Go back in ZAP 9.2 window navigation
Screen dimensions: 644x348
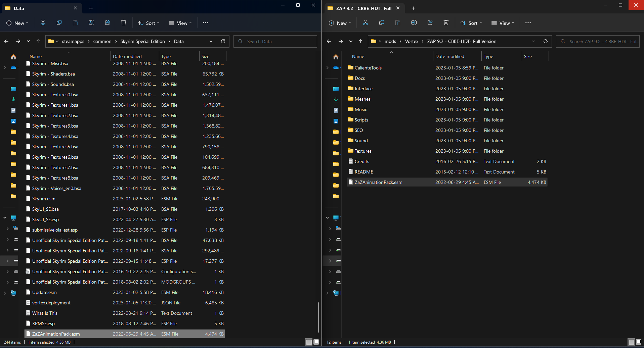coord(329,41)
